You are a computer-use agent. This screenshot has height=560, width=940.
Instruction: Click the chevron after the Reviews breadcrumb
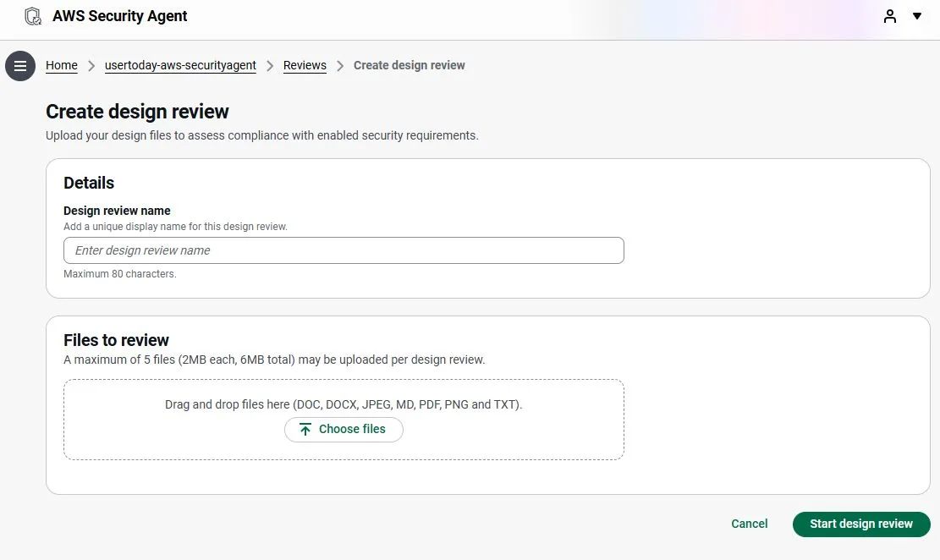coord(340,66)
